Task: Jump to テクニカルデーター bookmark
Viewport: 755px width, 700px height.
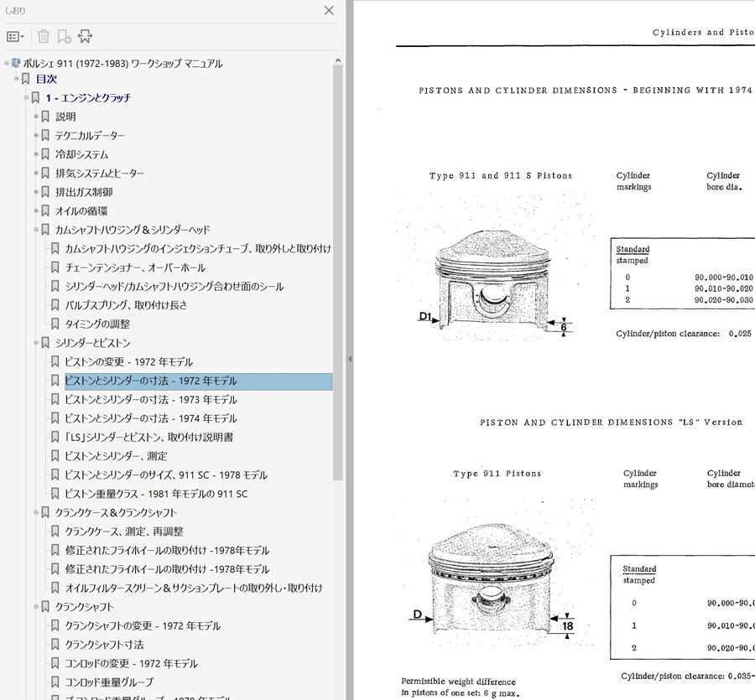Action: tap(90, 136)
